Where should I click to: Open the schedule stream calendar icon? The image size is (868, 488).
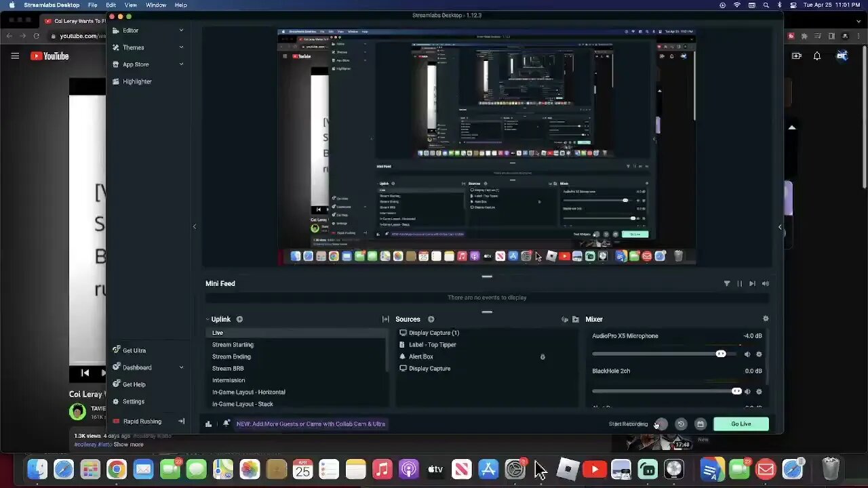(701, 424)
